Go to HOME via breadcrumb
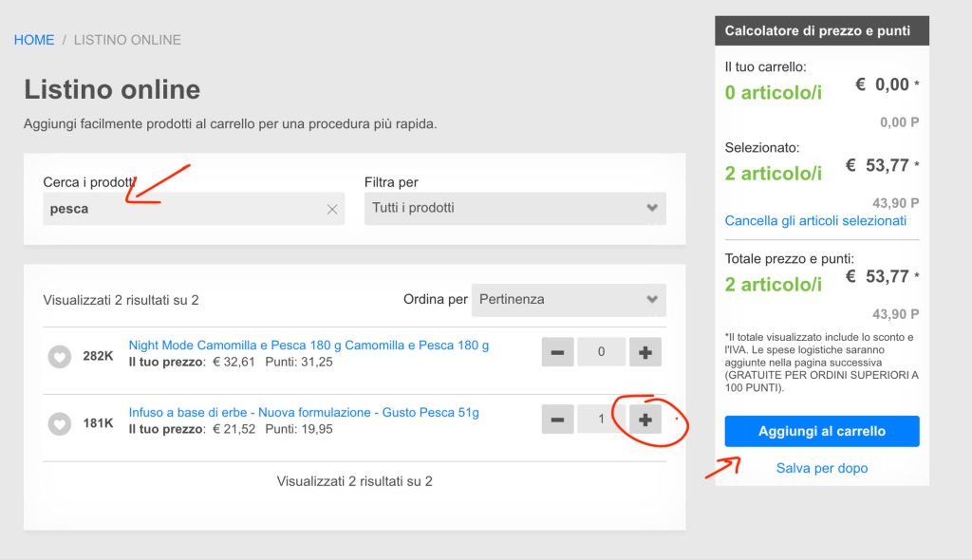This screenshot has width=972, height=560. tap(34, 40)
